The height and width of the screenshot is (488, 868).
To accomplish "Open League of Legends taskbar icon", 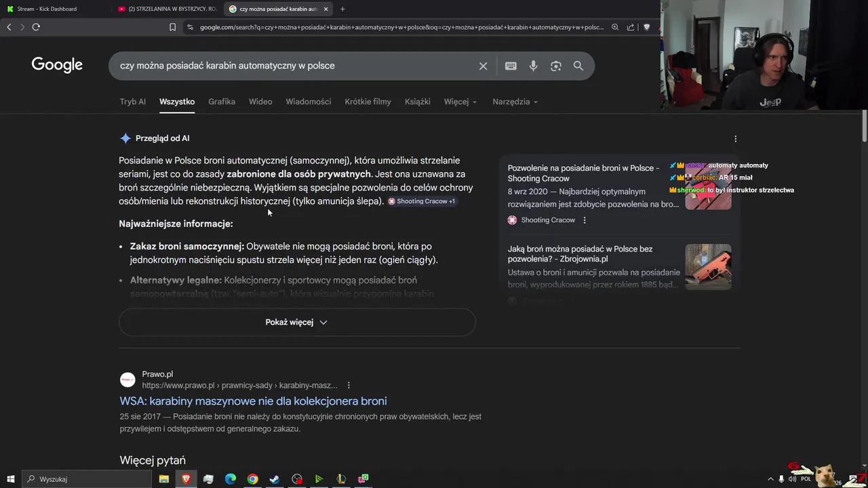I will 341,479.
